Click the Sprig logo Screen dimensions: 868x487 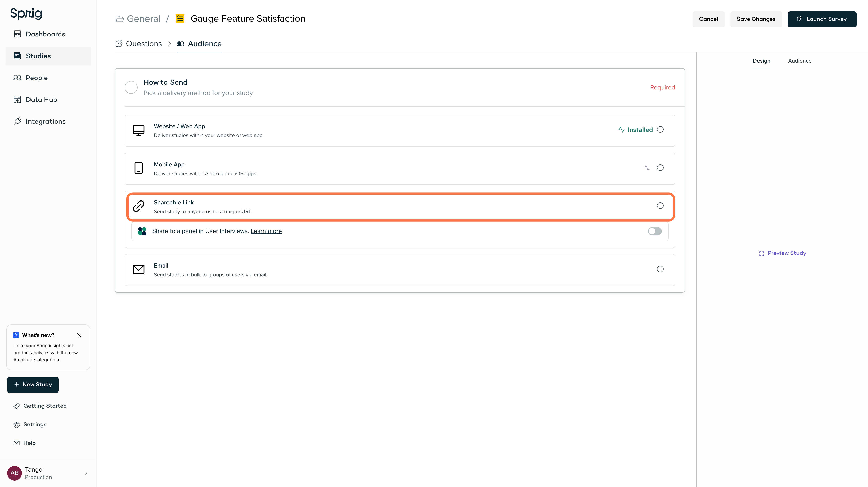(x=26, y=14)
